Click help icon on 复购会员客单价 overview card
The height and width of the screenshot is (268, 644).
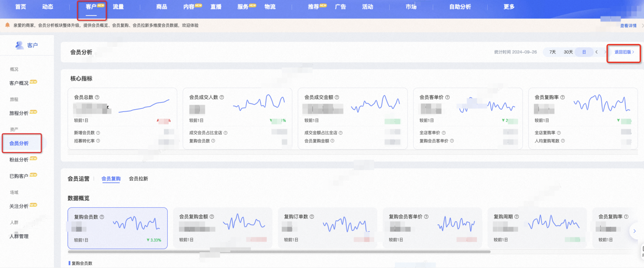(x=426, y=217)
